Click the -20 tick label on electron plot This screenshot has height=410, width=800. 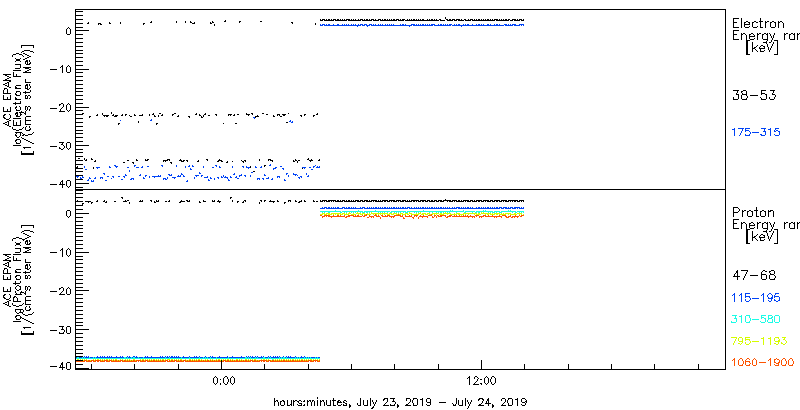click(61, 108)
